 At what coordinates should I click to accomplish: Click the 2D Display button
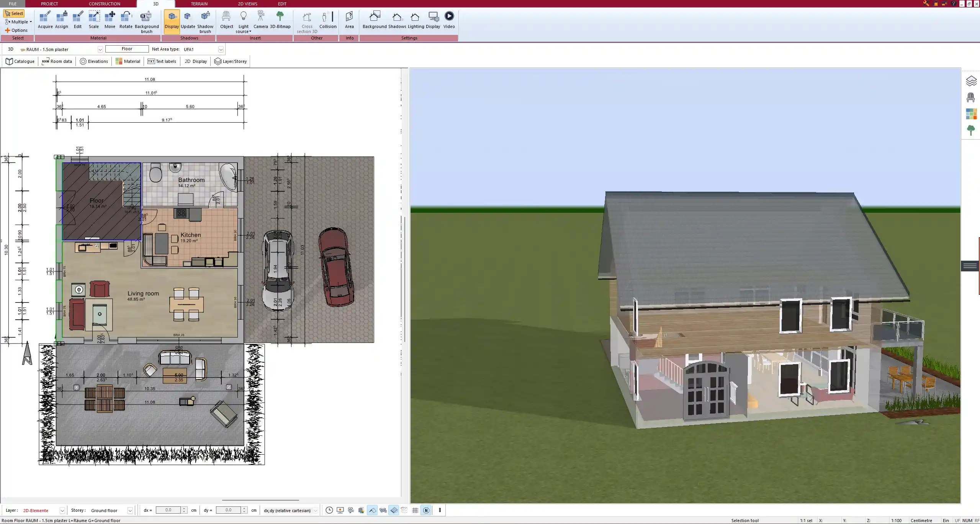(x=196, y=61)
